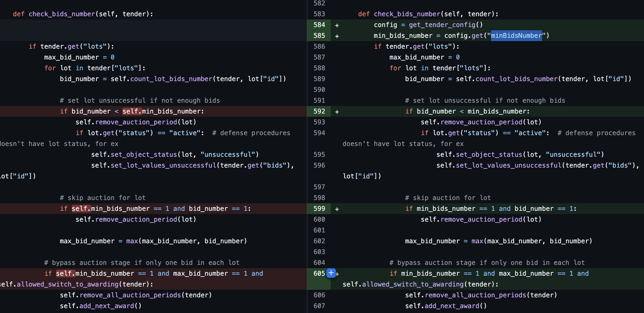Select line number 600 in the gutter
Viewport: 644px width, 313px height.
(x=319, y=219)
